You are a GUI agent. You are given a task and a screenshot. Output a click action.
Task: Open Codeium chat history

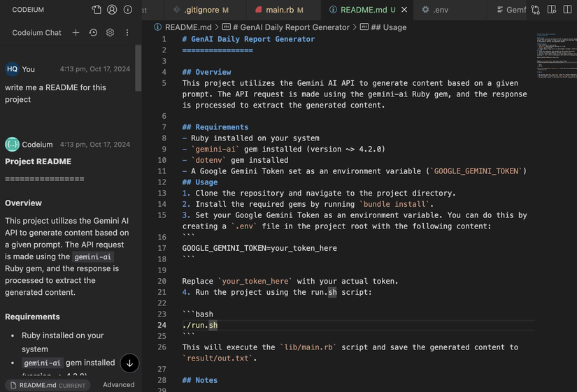coord(93,33)
